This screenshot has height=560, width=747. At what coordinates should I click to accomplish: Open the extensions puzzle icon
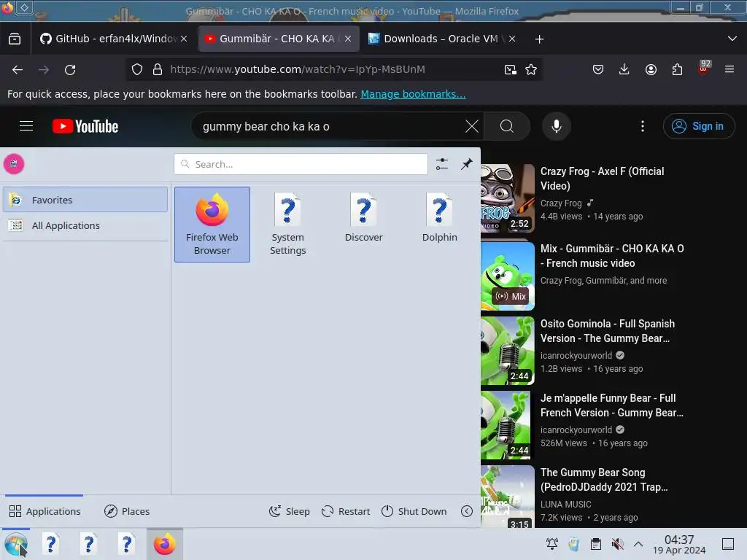coord(677,69)
